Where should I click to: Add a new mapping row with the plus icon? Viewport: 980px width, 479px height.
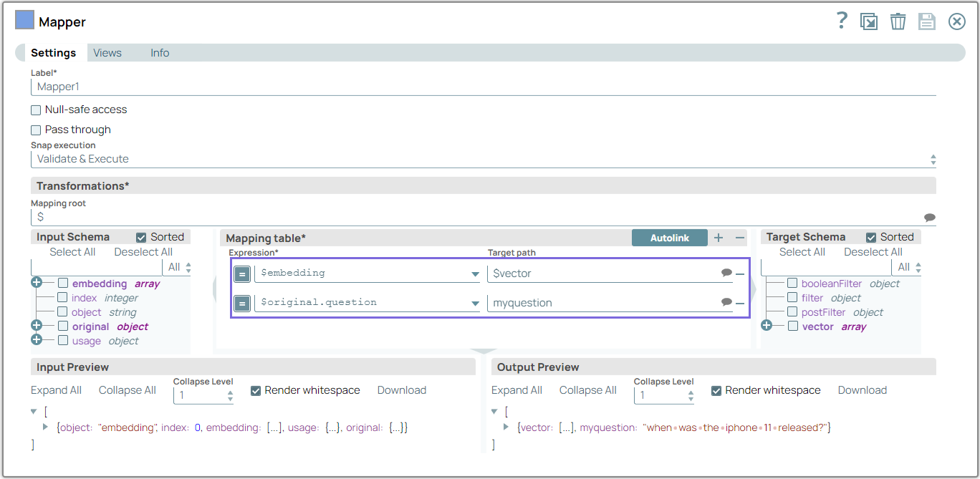click(719, 238)
